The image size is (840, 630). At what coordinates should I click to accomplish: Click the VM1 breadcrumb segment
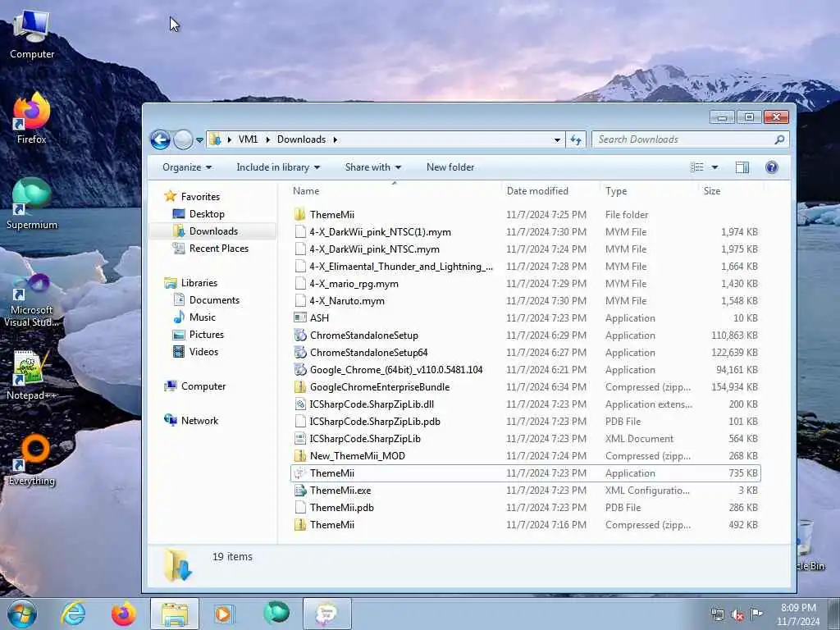pyautogui.click(x=248, y=139)
